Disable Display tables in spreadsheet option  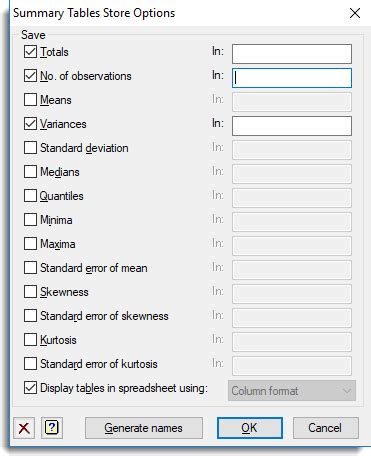(30, 388)
